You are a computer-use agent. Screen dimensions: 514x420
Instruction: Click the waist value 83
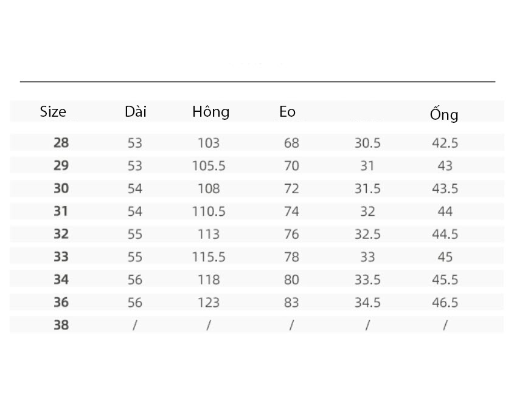pyautogui.click(x=291, y=302)
